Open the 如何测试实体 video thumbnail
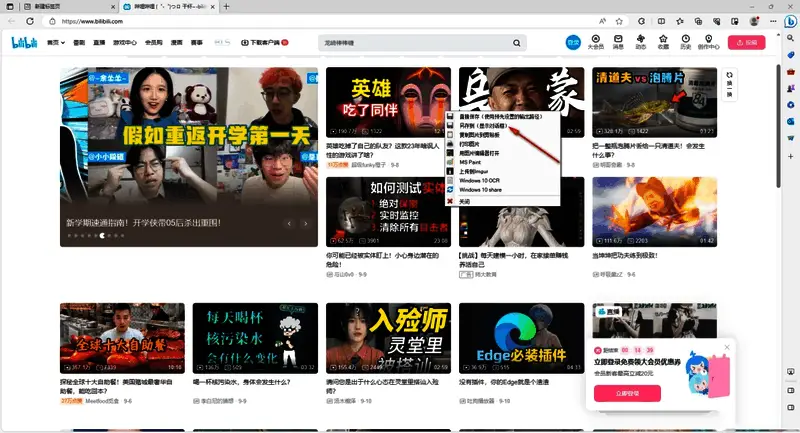This screenshot has height=433, width=800. click(x=386, y=212)
